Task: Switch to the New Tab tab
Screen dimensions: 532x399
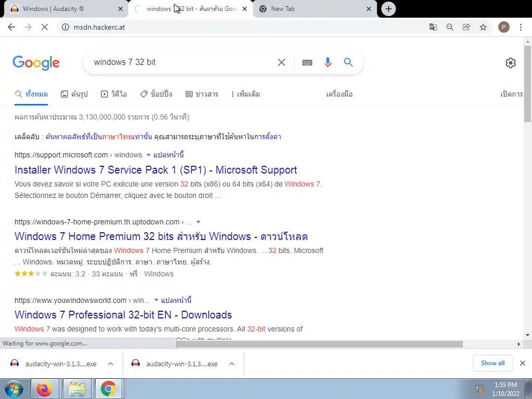Action: [315, 9]
